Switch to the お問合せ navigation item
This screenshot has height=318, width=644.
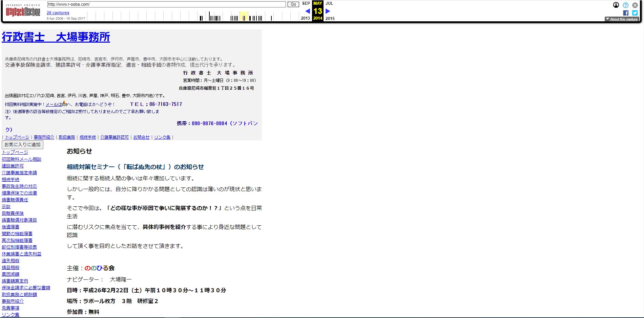(x=141, y=137)
